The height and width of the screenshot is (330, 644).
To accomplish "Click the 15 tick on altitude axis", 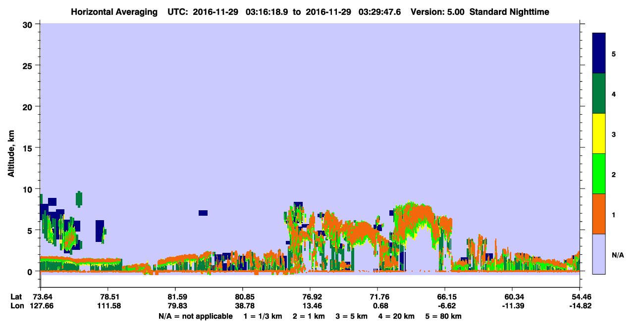I will pos(29,148).
